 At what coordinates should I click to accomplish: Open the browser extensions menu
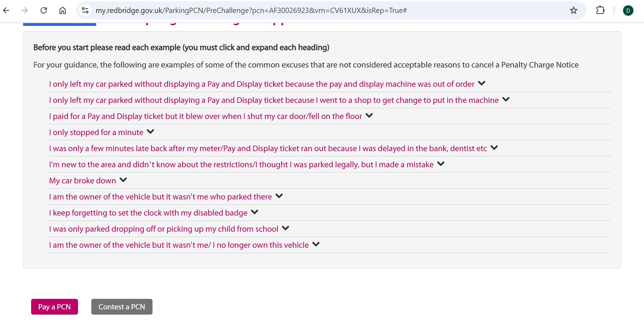600,10
